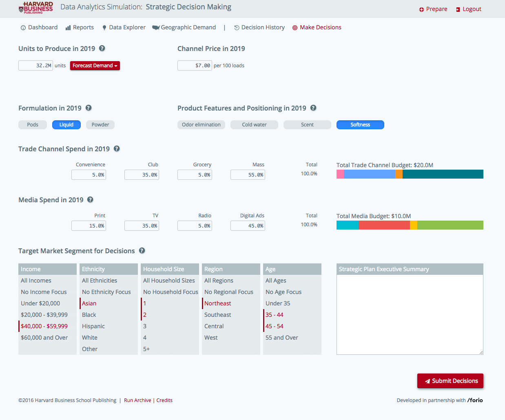Open help for Product Features and Positioning
Image resolution: width=505 pixels, height=420 pixels.
(313, 108)
